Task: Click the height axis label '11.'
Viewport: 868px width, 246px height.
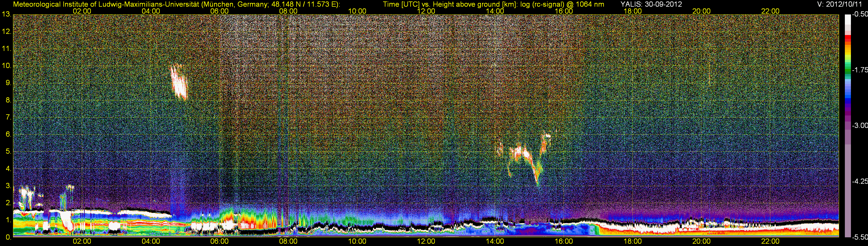Action: click(7, 49)
